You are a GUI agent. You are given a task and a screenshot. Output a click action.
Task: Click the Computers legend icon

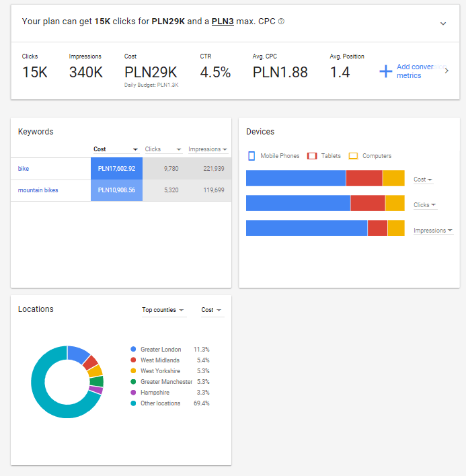pyautogui.click(x=353, y=156)
